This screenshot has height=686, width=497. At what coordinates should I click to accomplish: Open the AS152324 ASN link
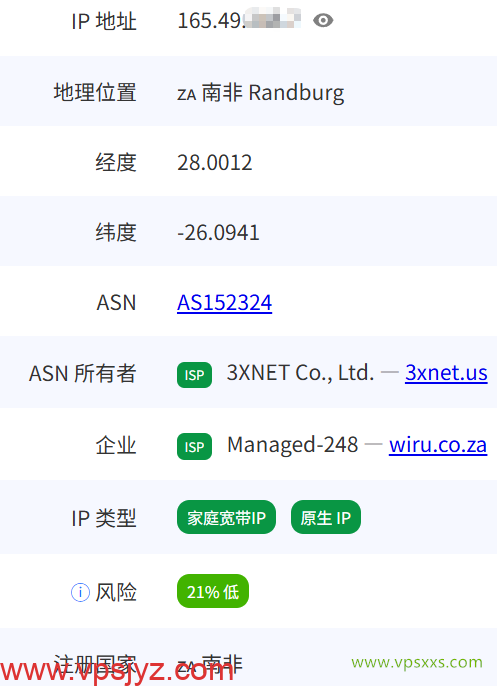pyautogui.click(x=224, y=303)
